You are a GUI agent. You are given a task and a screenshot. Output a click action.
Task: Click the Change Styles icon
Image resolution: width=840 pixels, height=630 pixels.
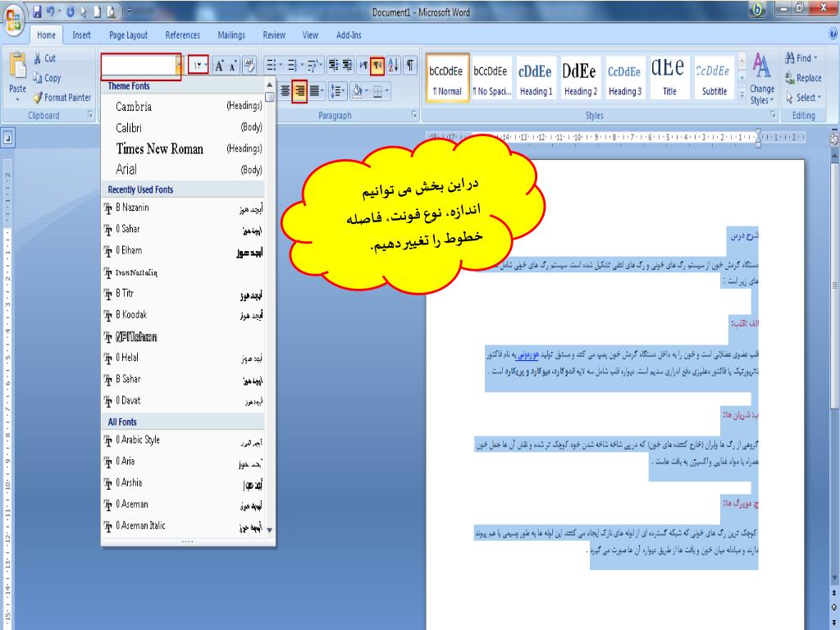point(761,66)
